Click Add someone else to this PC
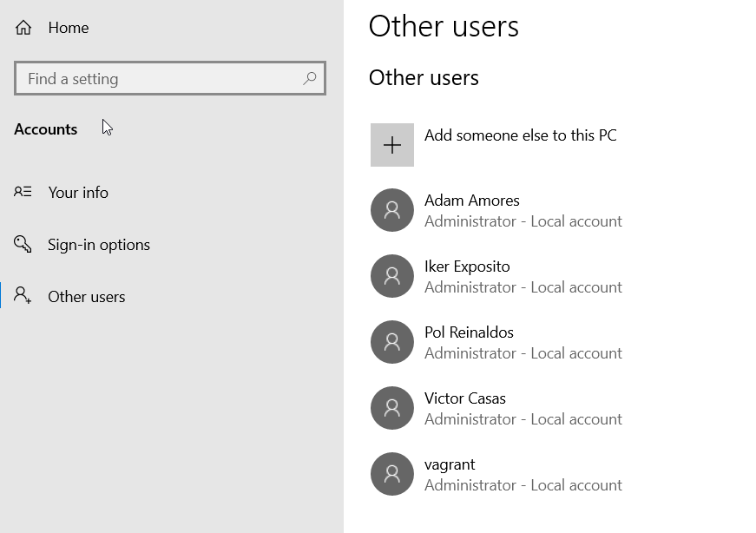This screenshot has height=533, width=756. point(520,135)
